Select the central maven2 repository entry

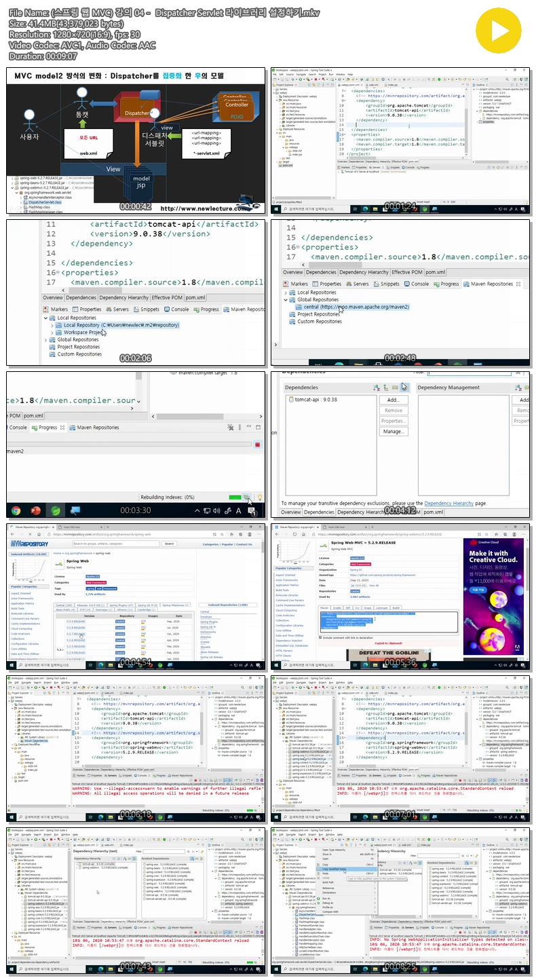tap(352, 307)
